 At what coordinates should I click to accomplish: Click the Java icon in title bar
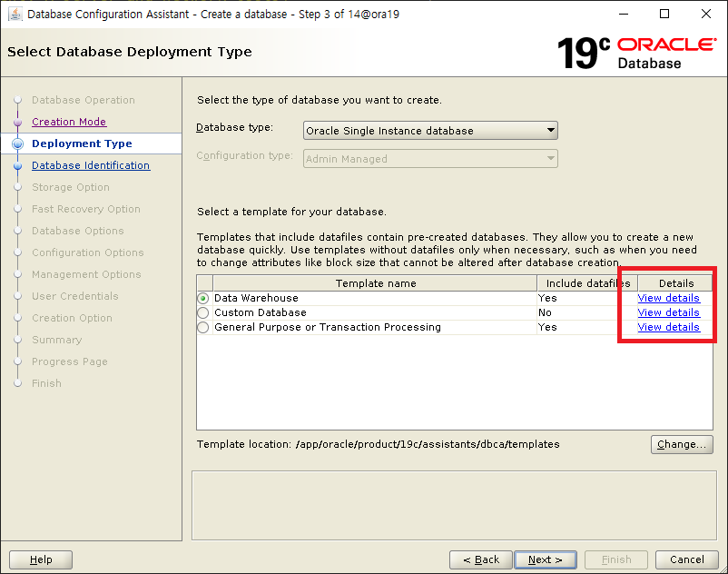(x=15, y=14)
